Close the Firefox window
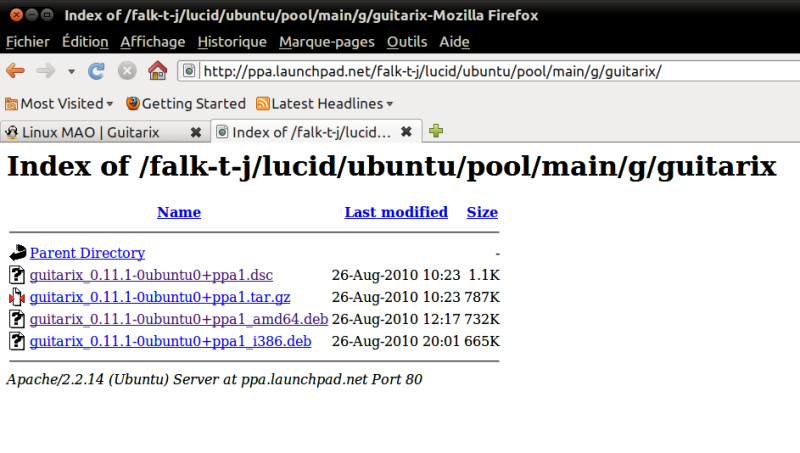This screenshot has width=800, height=453. tap(16, 15)
